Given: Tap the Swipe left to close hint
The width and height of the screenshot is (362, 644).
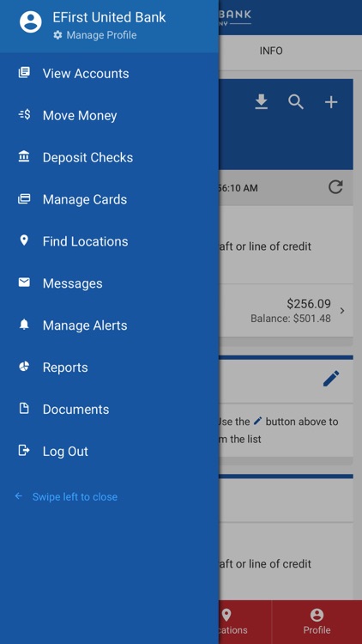Looking at the screenshot, I should (75, 497).
